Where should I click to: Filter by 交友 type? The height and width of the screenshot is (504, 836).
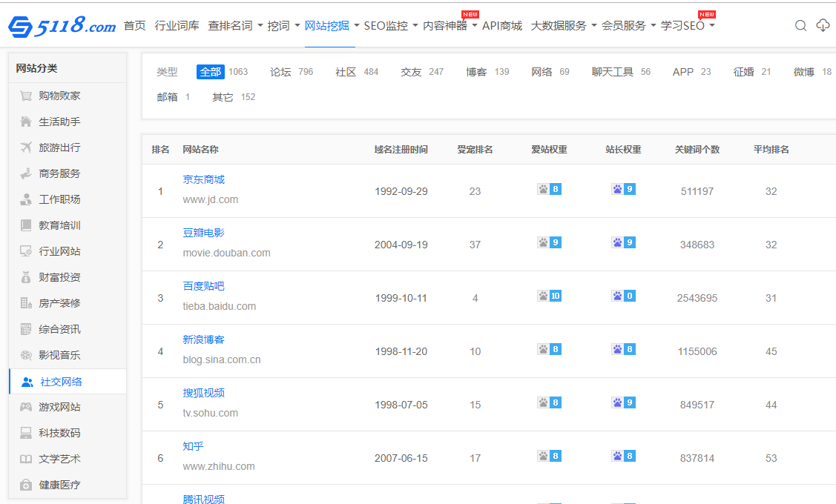point(411,72)
